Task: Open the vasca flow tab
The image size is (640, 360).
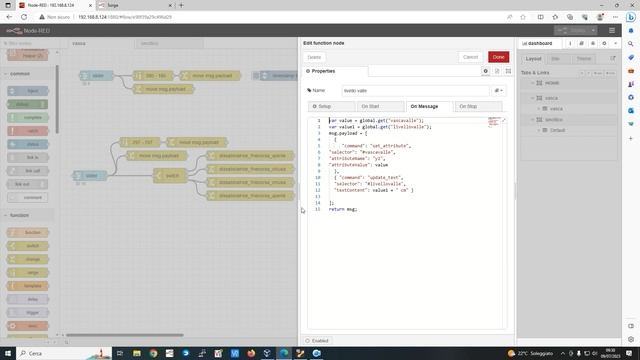Action: pyautogui.click(x=101, y=43)
